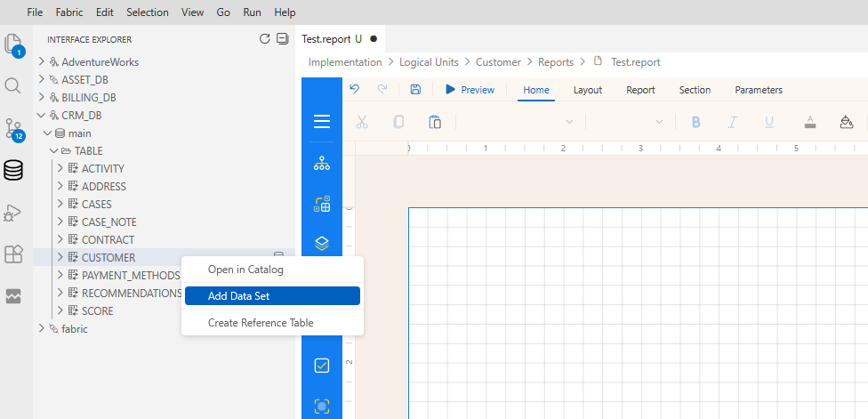The image size is (868, 419).
Task: Click Reports in breadcrumb
Action: [556, 62]
